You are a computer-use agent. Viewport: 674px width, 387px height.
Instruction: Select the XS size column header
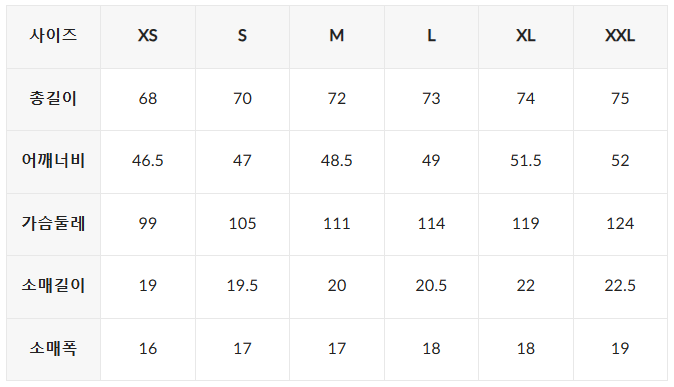tap(148, 37)
